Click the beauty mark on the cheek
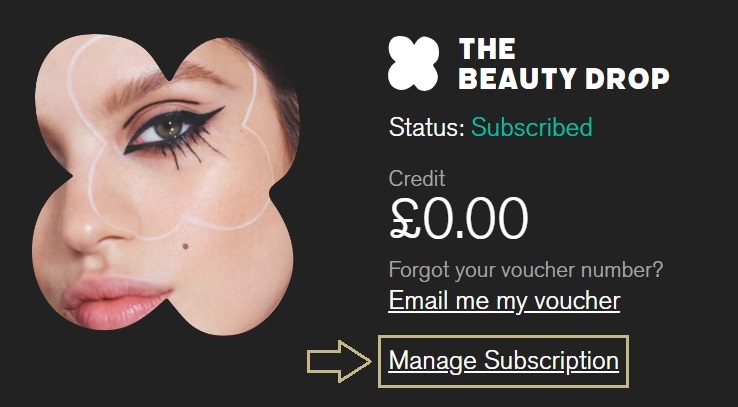 point(185,246)
